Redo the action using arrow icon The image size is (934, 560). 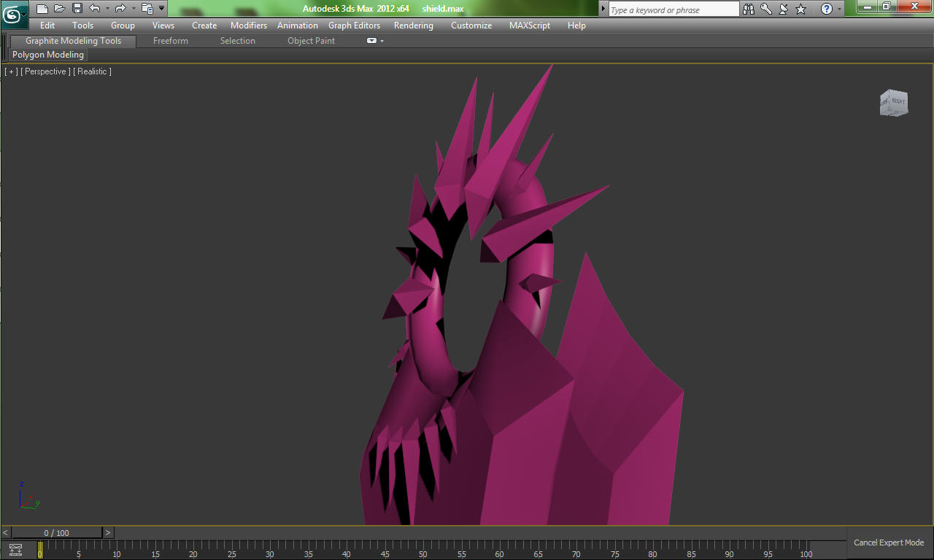[121, 9]
